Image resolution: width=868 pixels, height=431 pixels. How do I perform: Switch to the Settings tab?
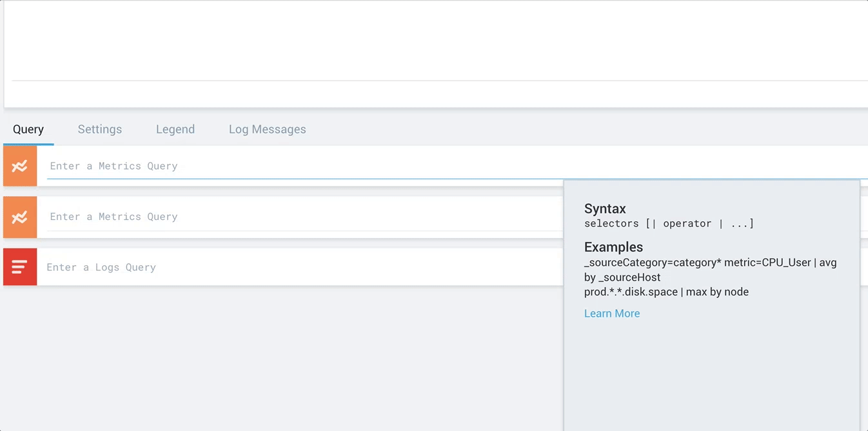point(100,129)
